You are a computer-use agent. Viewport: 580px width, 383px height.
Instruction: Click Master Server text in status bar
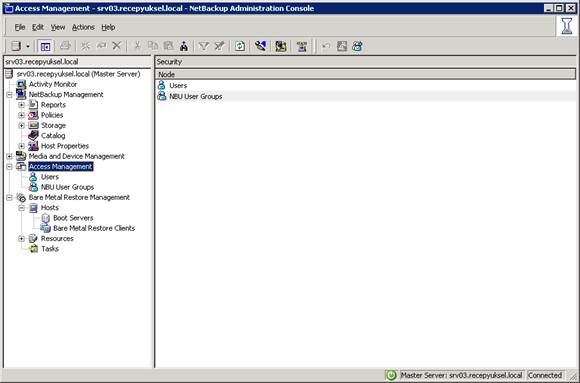tap(461, 375)
